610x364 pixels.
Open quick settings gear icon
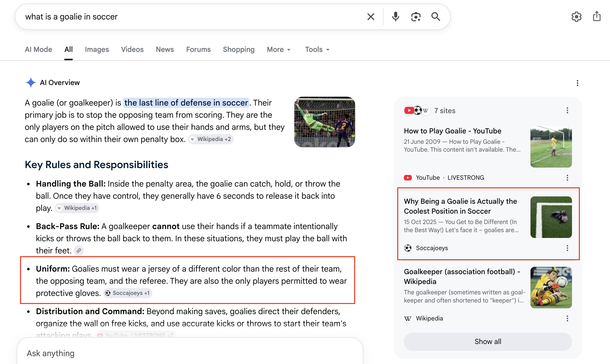(x=576, y=17)
